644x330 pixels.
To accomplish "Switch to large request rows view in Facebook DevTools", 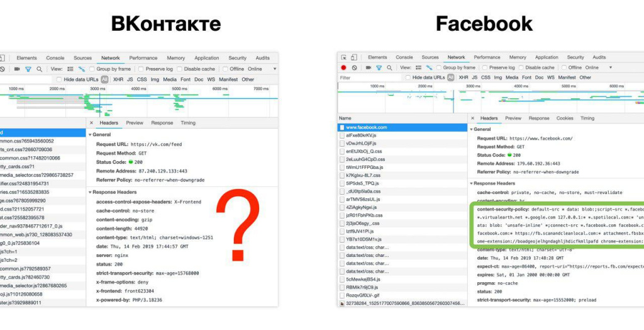I will pyautogui.click(x=418, y=67).
